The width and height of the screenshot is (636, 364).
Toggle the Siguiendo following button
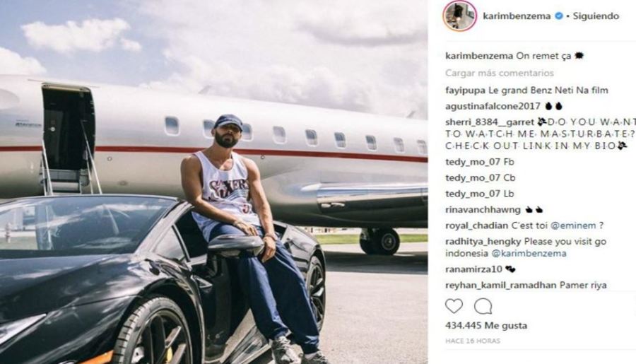(596, 16)
